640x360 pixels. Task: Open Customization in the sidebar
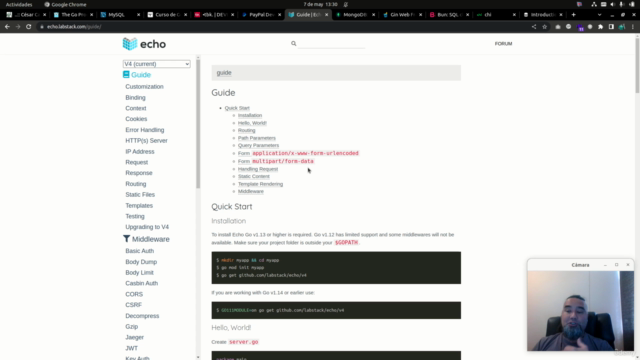tap(144, 87)
